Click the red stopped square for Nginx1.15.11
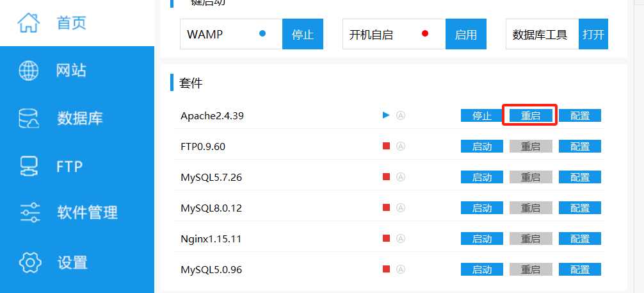 tap(386, 239)
